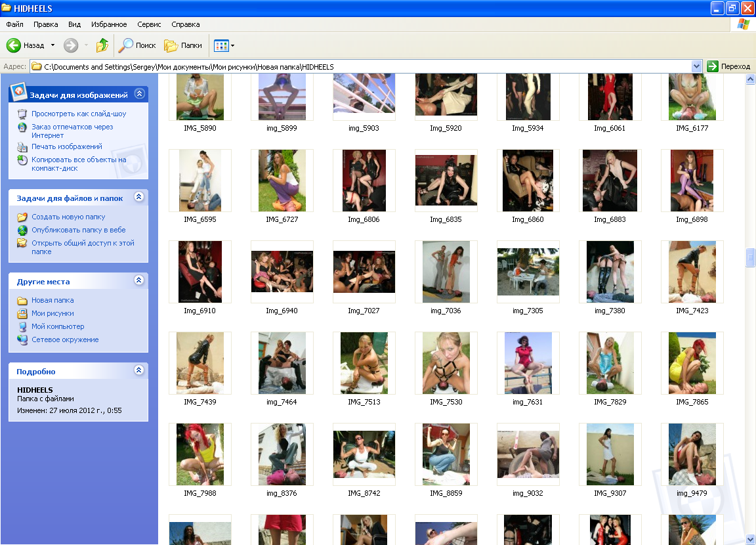Screen dimensions: 756x545
Task: Select thumbnail IMG_6595
Action: [x=200, y=181]
